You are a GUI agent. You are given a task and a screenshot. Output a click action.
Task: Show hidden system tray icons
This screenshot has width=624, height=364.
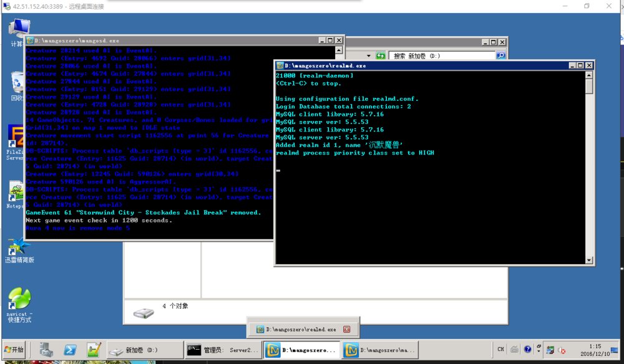point(539,349)
